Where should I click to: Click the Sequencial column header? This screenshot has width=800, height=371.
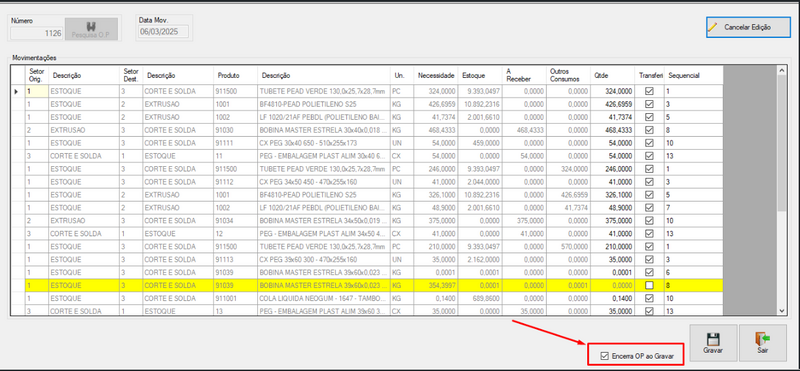pyautogui.click(x=693, y=75)
